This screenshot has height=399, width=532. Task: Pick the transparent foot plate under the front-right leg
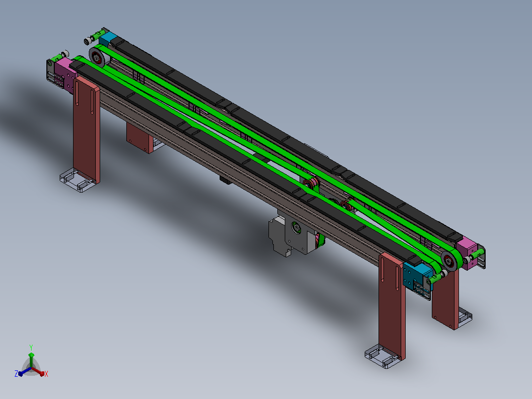(383, 356)
